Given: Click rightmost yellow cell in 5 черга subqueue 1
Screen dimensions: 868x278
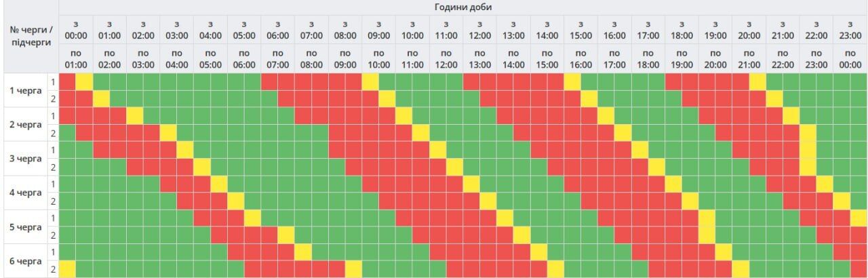Looking at the screenshot, I should pos(859,218).
